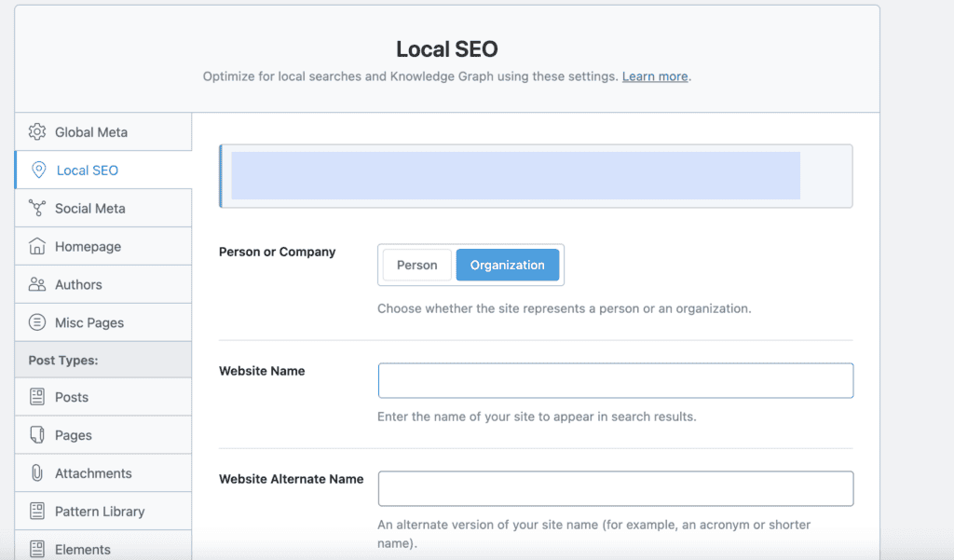Click the Attachments paperclip icon
Viewport: 954px width, 560px height.
tap(37, 473)
